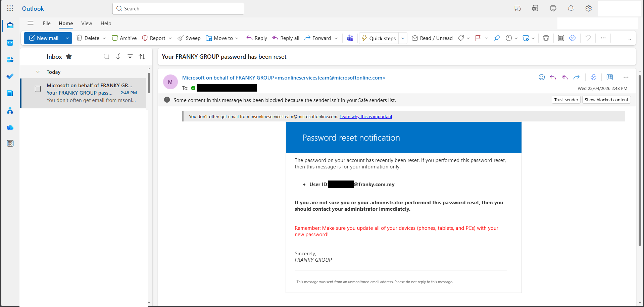
Task: Click the reading pane vertical scrollbar
Action: coord(640,160)
